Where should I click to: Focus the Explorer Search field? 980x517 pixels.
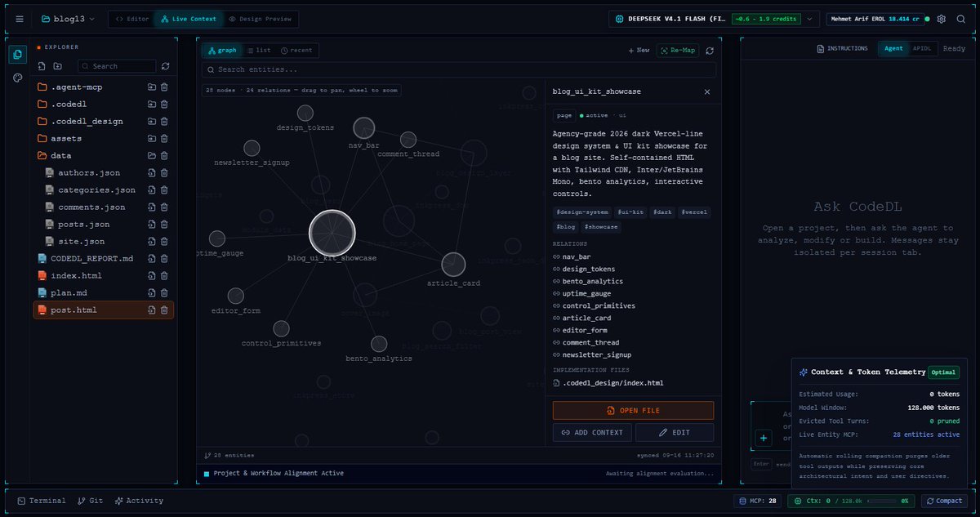tap(117, 66)
